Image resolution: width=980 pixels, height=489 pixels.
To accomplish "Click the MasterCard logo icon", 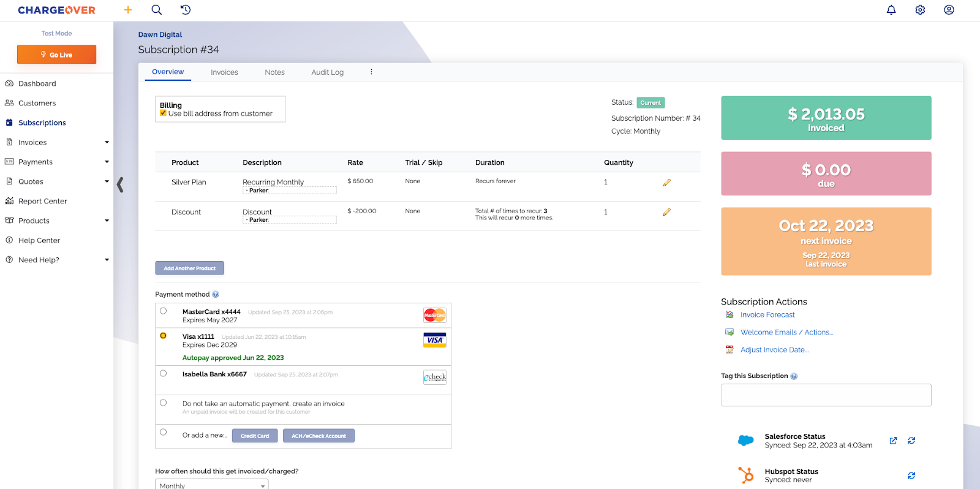I will point(435,316).
